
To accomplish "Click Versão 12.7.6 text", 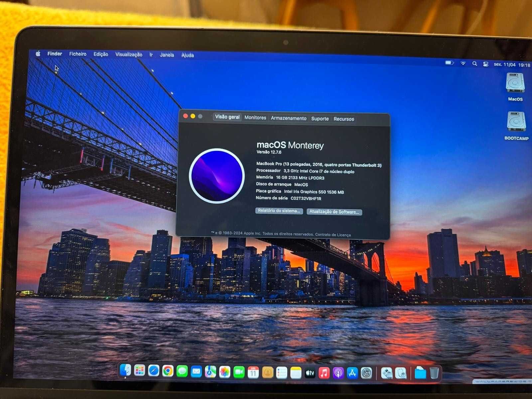I will [x=269, y=152].
